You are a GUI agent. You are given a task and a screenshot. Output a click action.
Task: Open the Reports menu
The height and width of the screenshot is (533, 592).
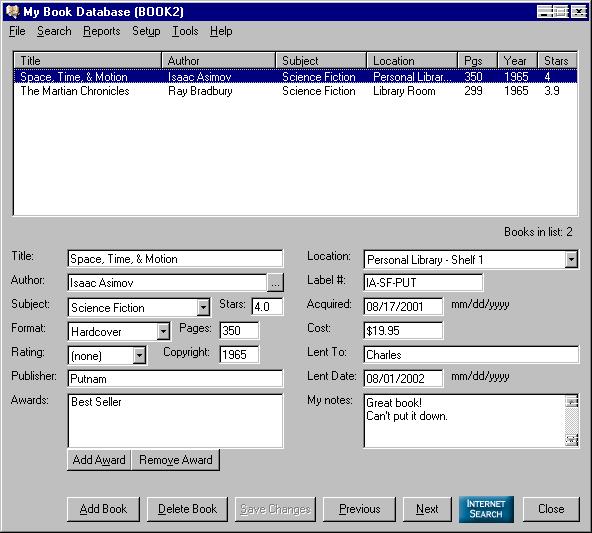click(102, 31)
